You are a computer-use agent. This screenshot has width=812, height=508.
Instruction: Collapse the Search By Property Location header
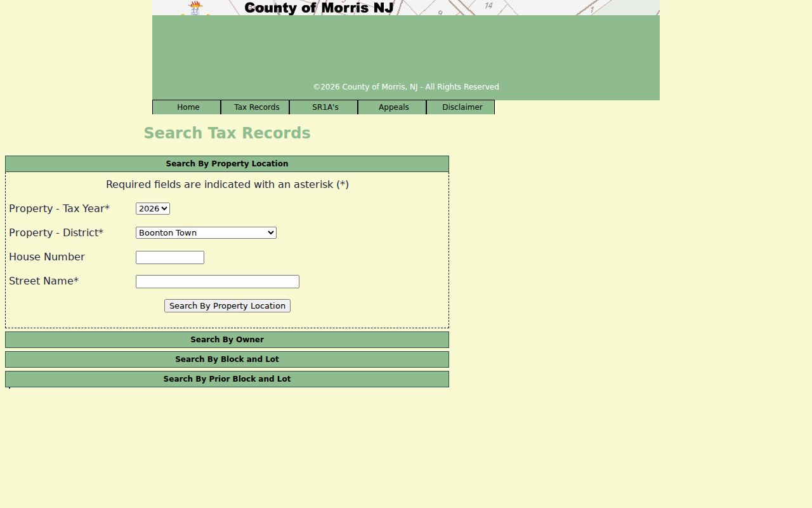coord(227,164)
